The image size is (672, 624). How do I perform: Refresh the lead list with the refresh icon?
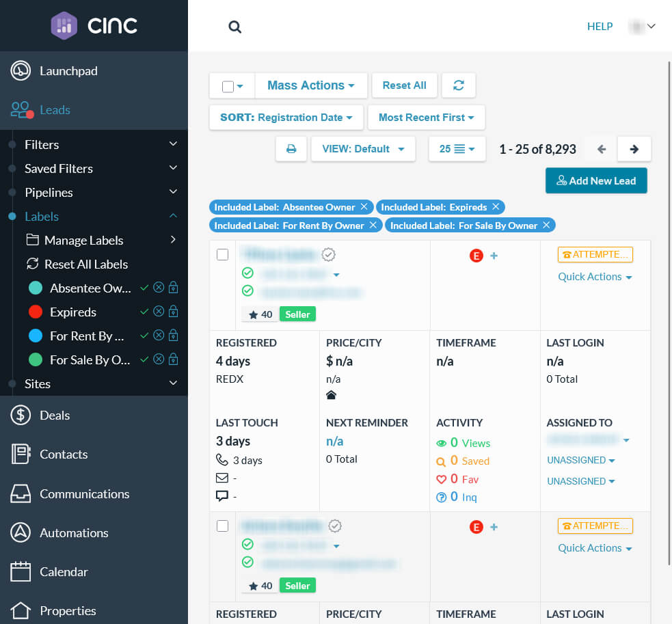[x=459, y=85]
